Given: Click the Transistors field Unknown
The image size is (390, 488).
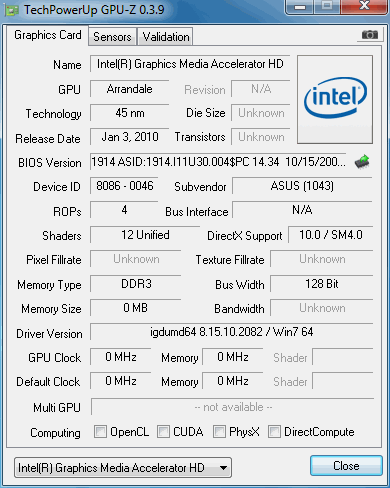Looking at the screenshot, I should point(261,137).
